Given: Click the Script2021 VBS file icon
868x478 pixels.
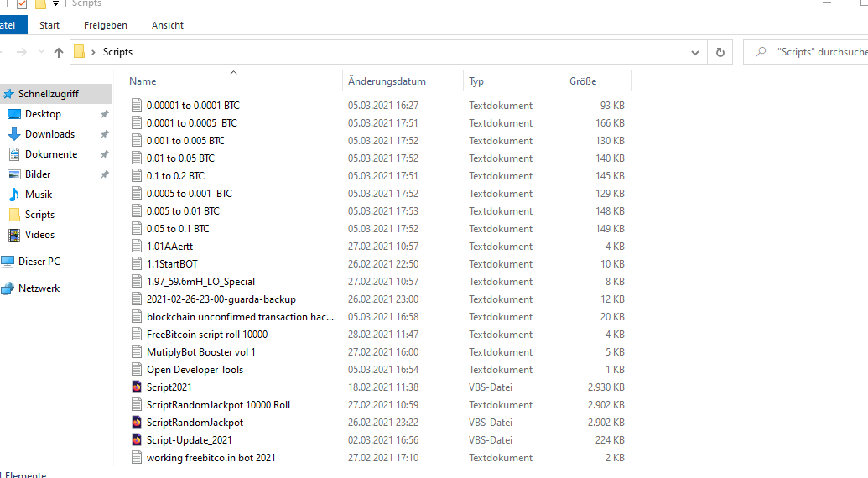Looking at the screenshot, I should pyautogui.click(x=138, y=387).
